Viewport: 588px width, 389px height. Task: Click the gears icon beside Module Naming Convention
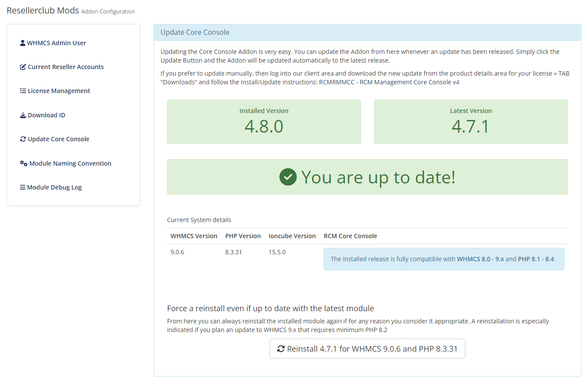pyautogui.click(x=24, y=163)
